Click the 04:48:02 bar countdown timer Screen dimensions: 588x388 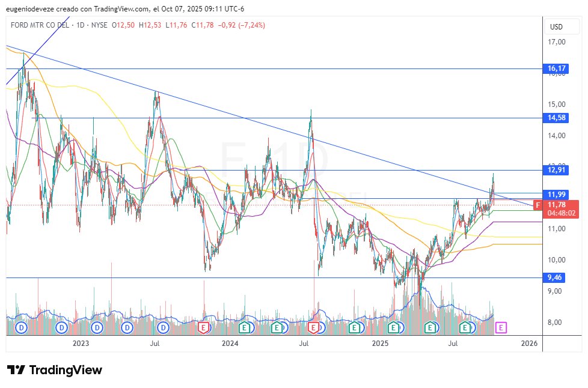(561, 213)
